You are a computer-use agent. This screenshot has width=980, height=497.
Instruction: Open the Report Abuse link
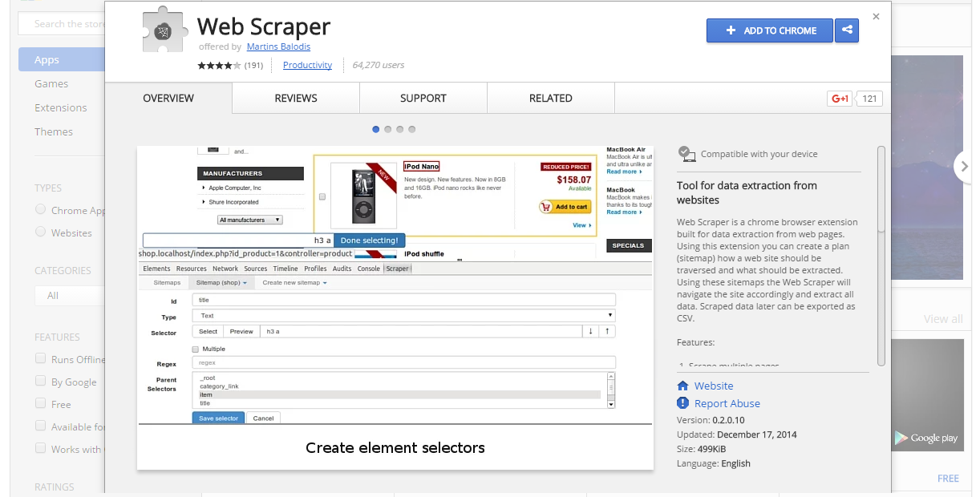[727, 403]
